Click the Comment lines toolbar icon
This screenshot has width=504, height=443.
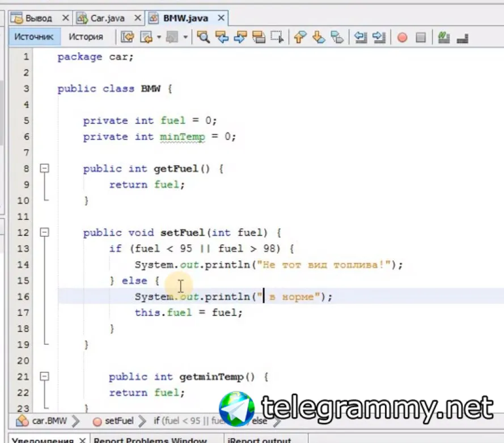click(x=444, y=37)
